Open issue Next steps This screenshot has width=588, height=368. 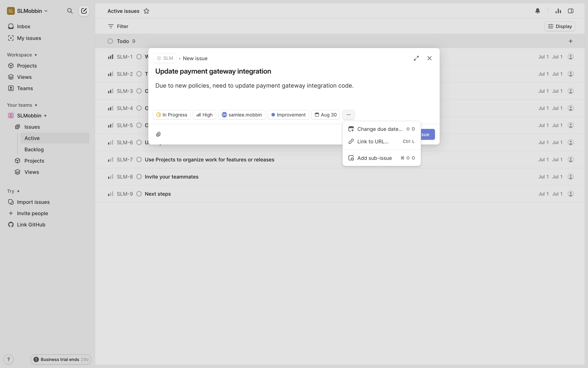[x=158, y=194]
